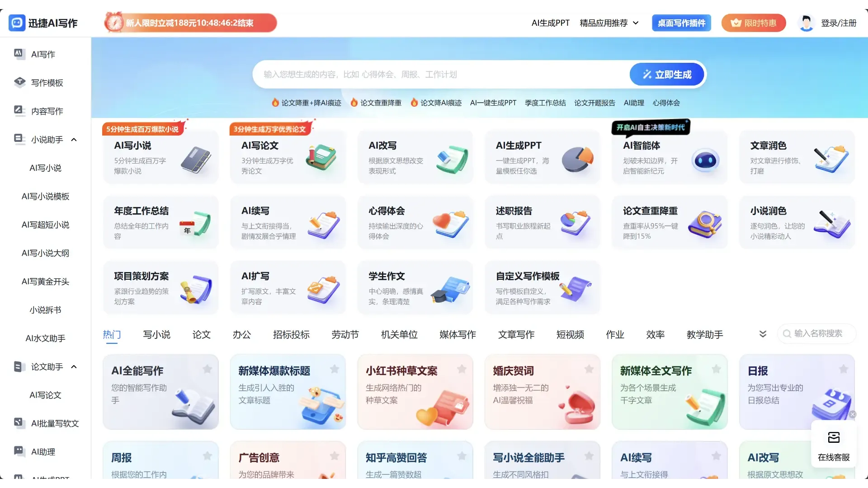Screen dimensions: 868x488
Task: Favorite the 新媒体全文写作 card star
Action: click(x=716, y=369)
